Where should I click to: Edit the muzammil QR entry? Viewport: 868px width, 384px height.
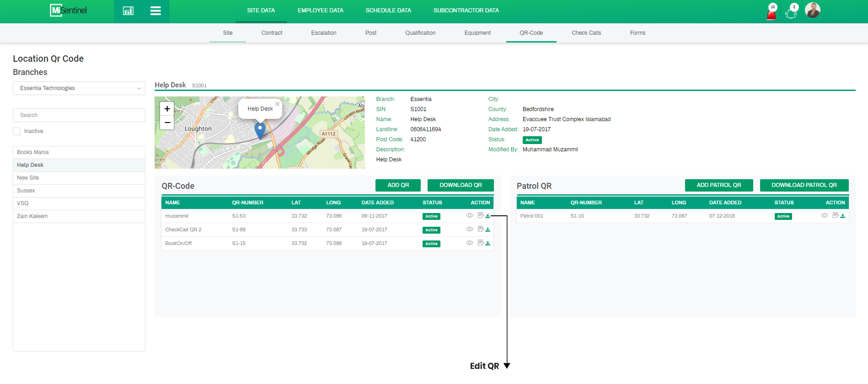click(480, 215)
